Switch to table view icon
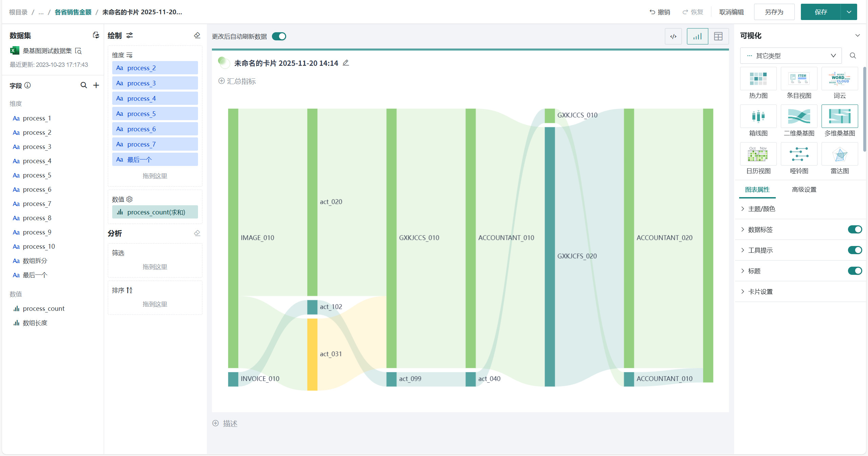Screen dimensions: 868x456 tap(718, 36)
